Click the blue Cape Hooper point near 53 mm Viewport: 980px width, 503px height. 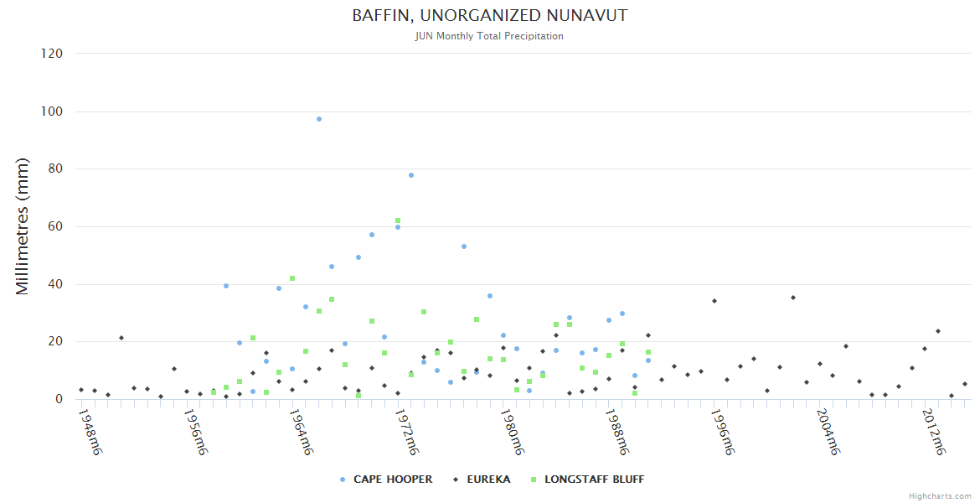[464, 246]
